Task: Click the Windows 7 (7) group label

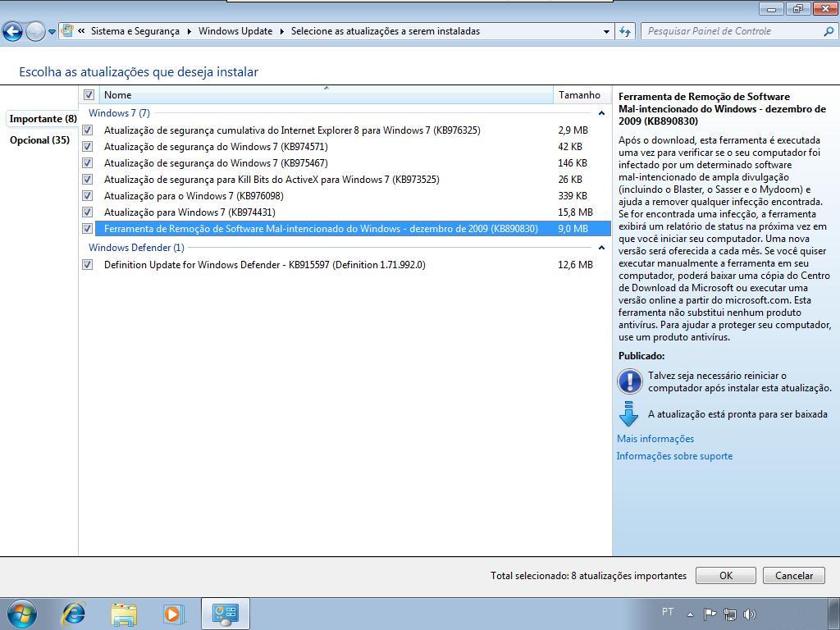Action: click(x=119, y=113)
